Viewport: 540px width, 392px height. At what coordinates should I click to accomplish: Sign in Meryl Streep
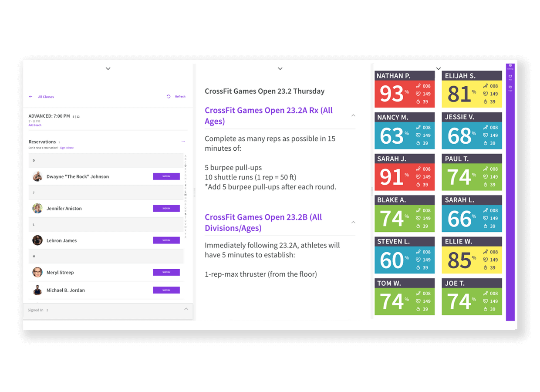[166, 272]
